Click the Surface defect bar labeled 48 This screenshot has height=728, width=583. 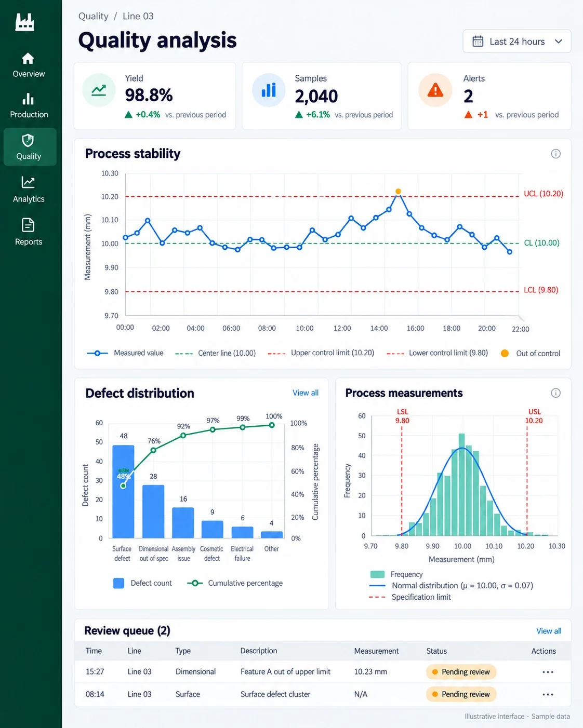pyautogui.click(x=123, y=491)
